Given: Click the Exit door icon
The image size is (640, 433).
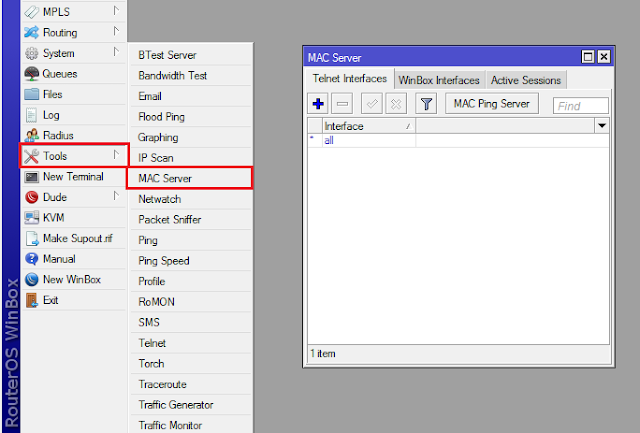Looking at the screenshot, I should click(x=31, y=300).
